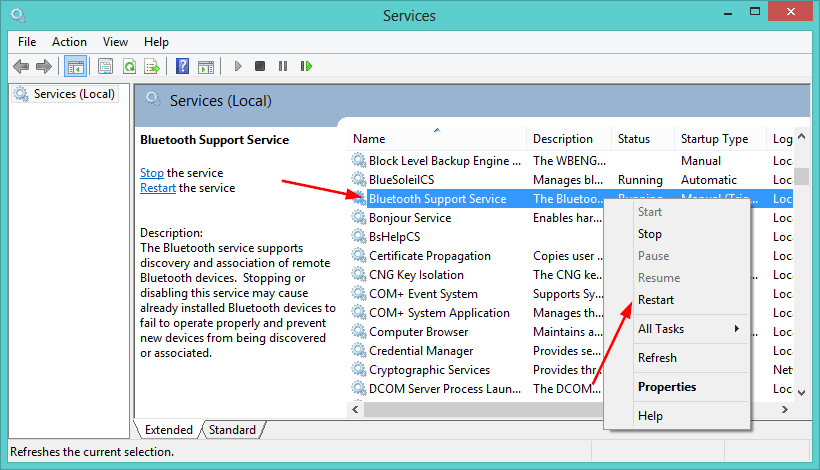Switch to the Standard tab
The width and height of the screenshot is (820, 470).
click(232, 430)
